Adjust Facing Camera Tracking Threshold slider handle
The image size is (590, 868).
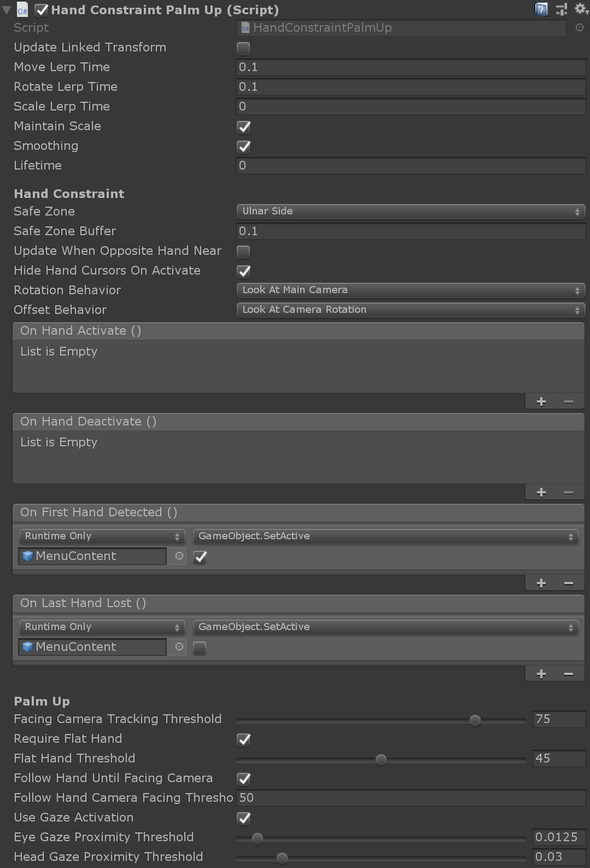pyautogui.click(x=475, y=720)
